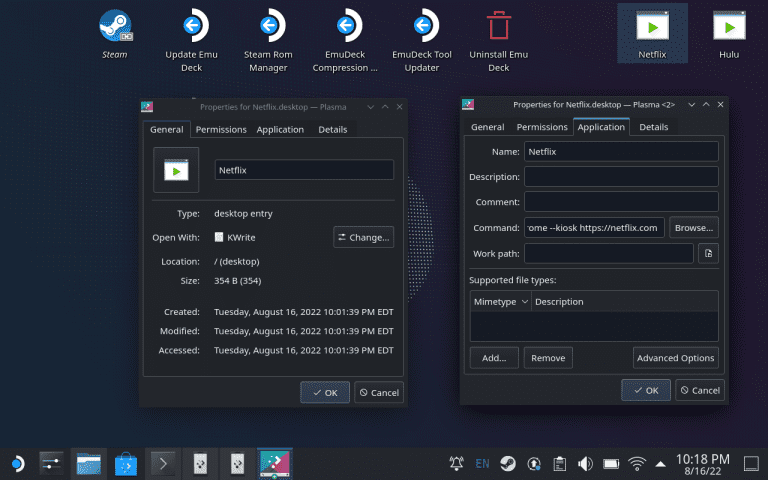Open Advanced Options button
The height and width of the screenshot is (480, 768).
coord(675,358)
